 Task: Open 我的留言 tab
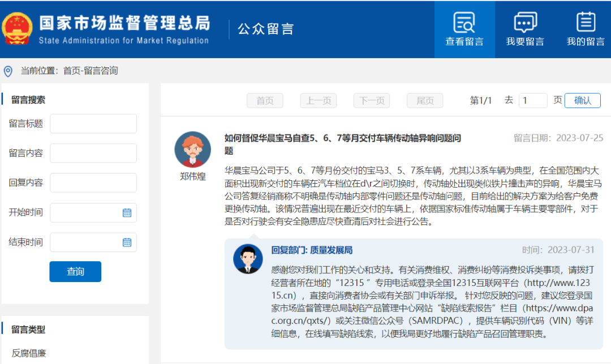(x=586, y=29)
